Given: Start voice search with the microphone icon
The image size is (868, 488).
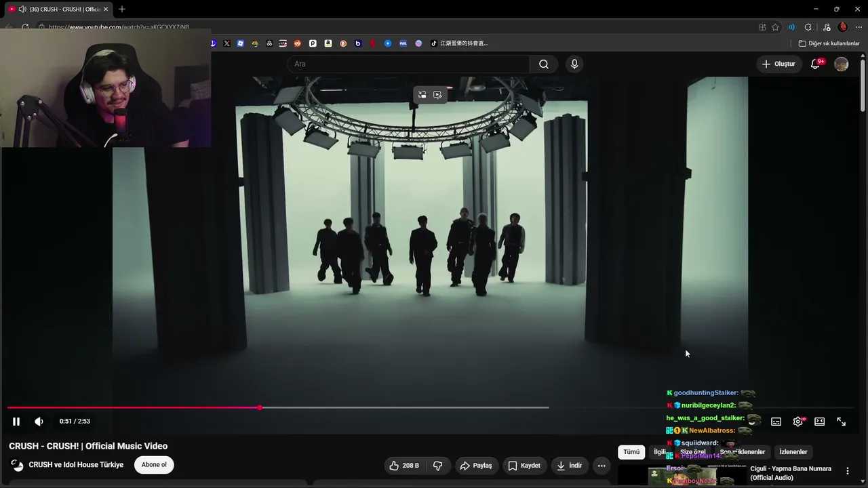Looking at the screenshot, I should tap(574, 64).
